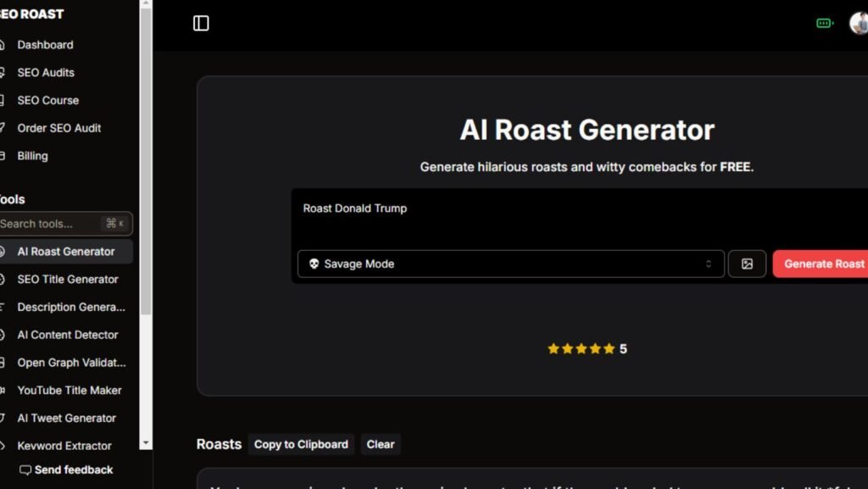868x489 pixels.
Task: Click the Clear button
Action: [x=381, y=444]
